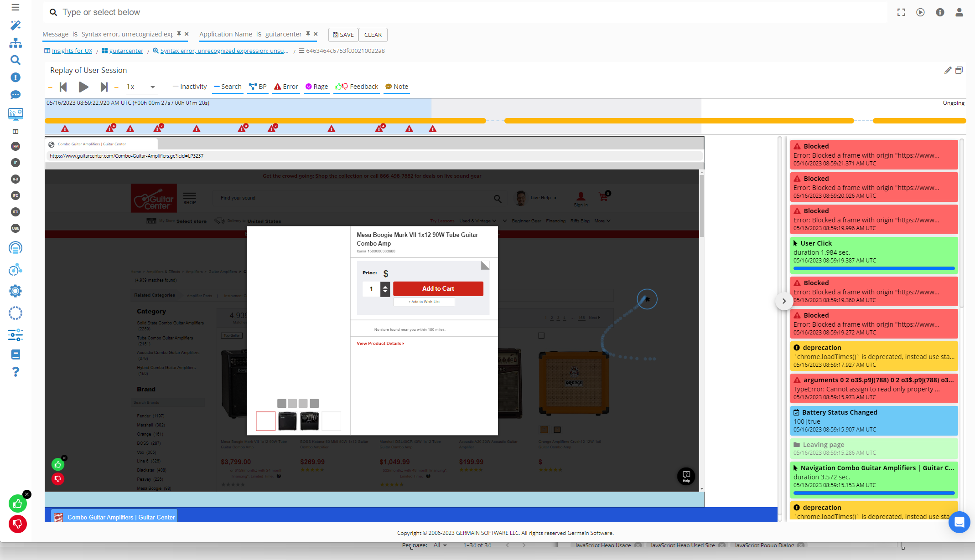Collapse the events panel with chevron arrow
The width and height of the screenshot is (975, 560).
click(784, 301)
